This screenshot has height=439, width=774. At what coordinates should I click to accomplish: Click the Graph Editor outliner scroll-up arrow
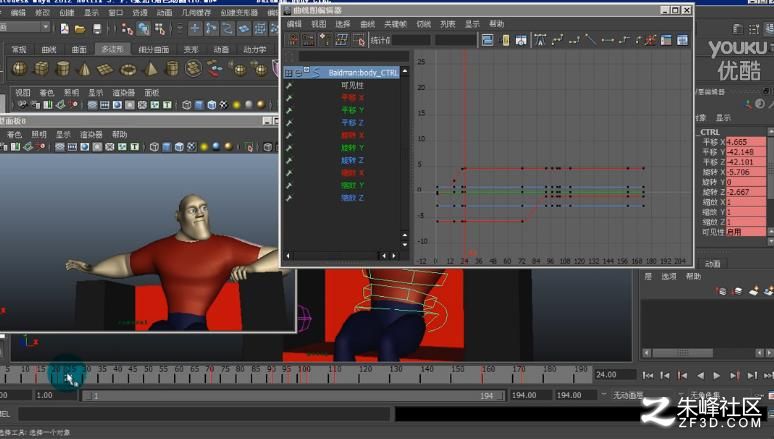pos(405,71)
